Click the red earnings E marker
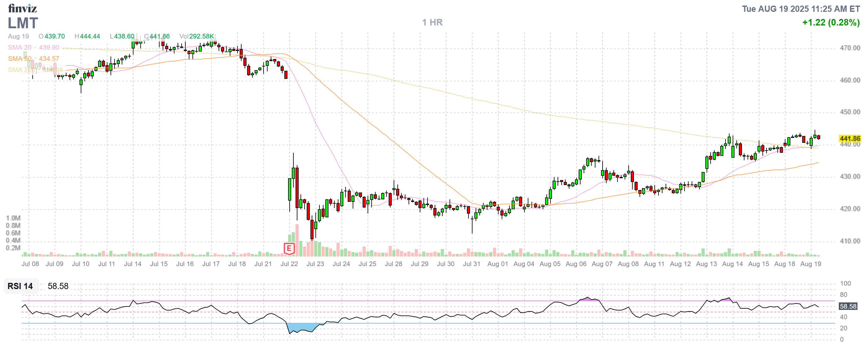Image resolution: width=868 pixels, height=349 pixels. (x=289, y=249)
